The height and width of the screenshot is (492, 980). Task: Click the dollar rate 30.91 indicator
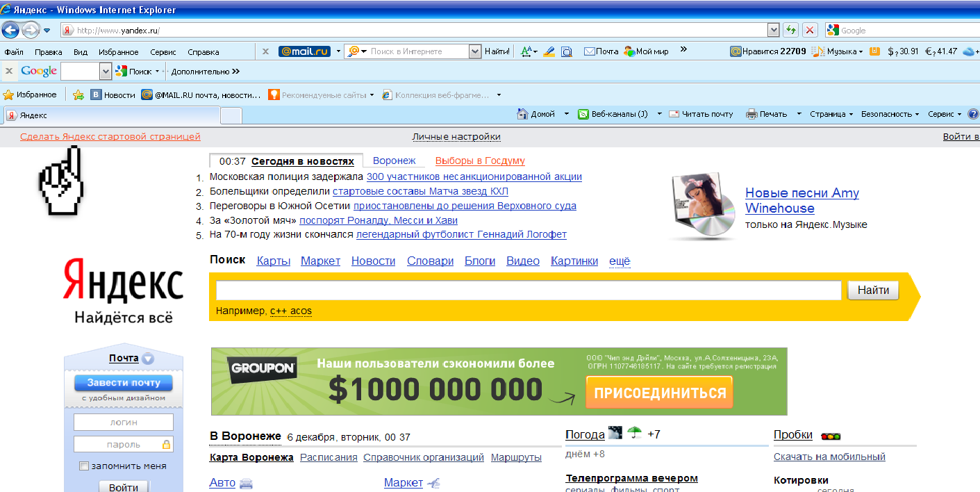(x=903, y=51)
